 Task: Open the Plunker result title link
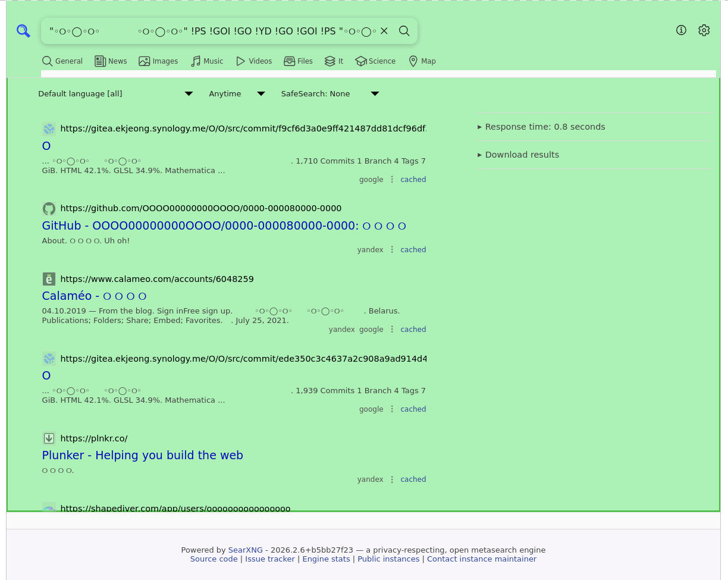(x=142, y=455)
